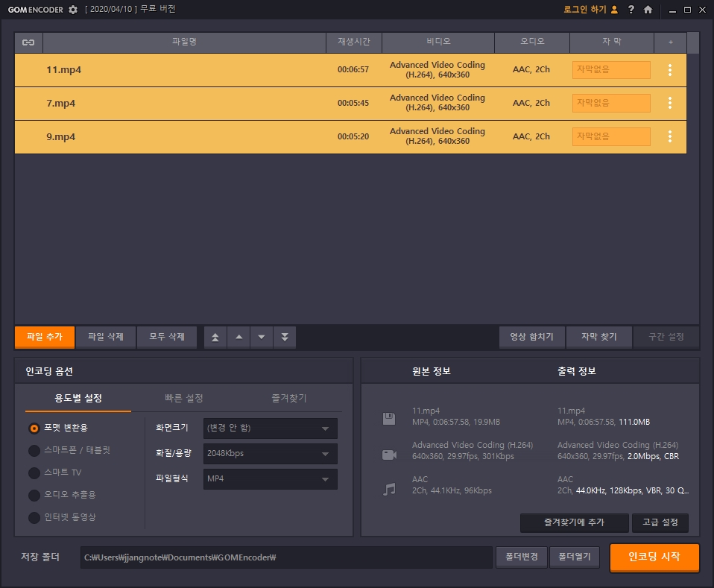Click the 구간 설정 button
The image size is (714, 588).
coord(666,337)
